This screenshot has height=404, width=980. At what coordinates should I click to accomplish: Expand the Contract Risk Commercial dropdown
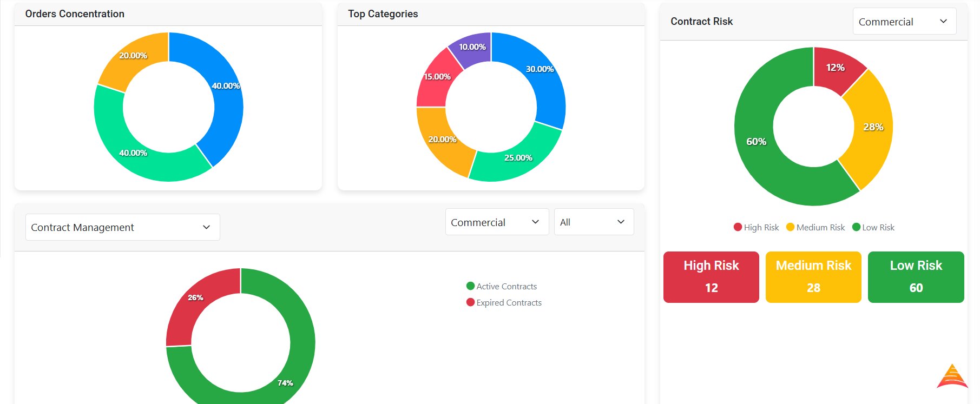pos(904,22)
